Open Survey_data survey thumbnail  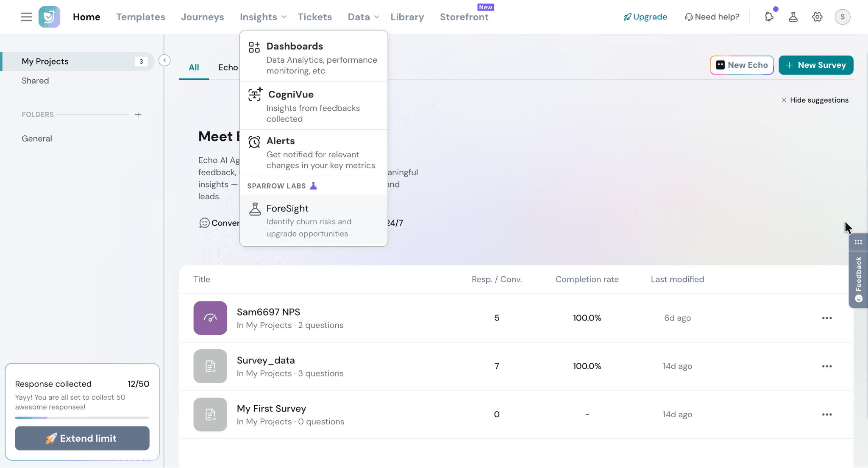coord(210,366)
